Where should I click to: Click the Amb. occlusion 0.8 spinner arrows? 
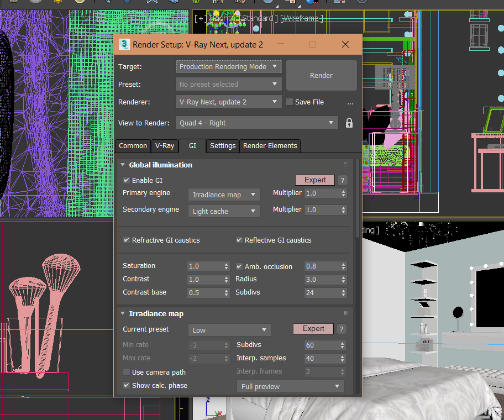343,266
